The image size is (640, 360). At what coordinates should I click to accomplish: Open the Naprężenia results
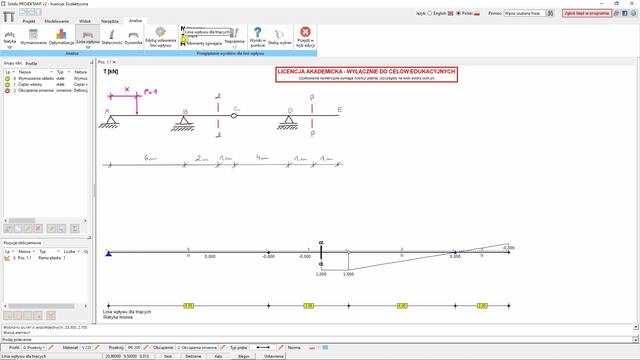point(235,36)
